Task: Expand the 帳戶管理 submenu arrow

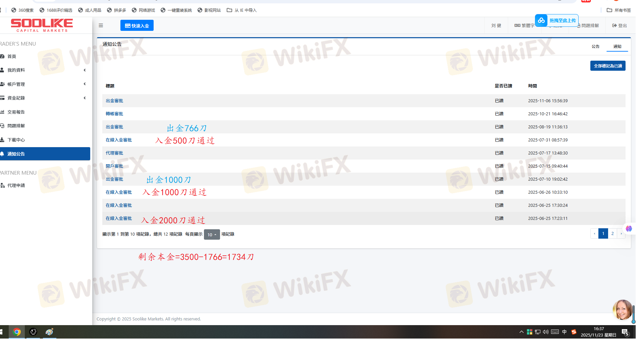Action: click(85, 84)
